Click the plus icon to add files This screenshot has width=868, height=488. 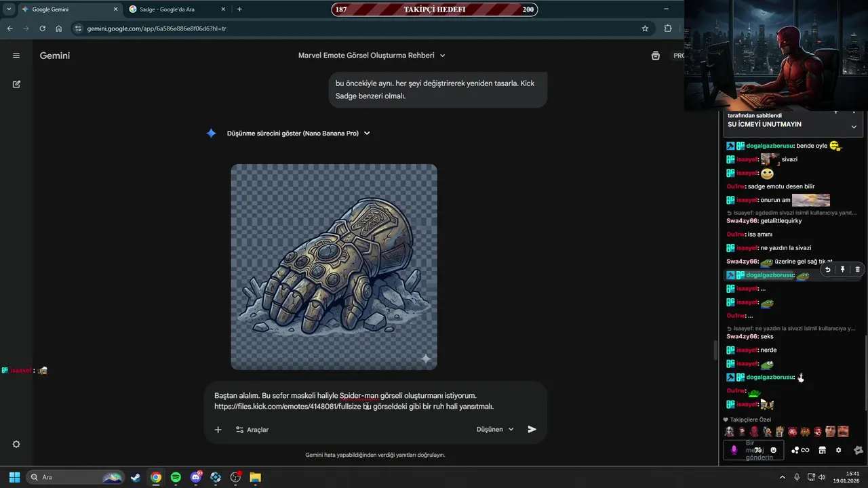point(218,430)
